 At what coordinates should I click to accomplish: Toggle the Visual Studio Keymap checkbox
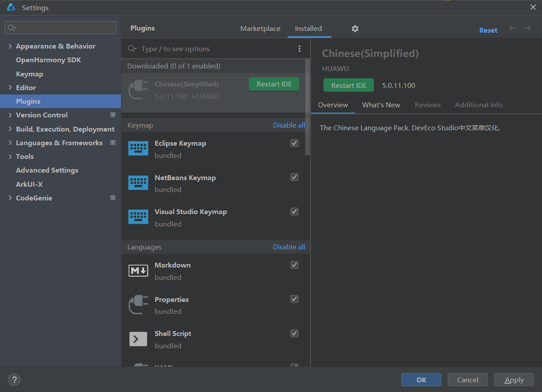pyautogui.click(x=294, y=211)
